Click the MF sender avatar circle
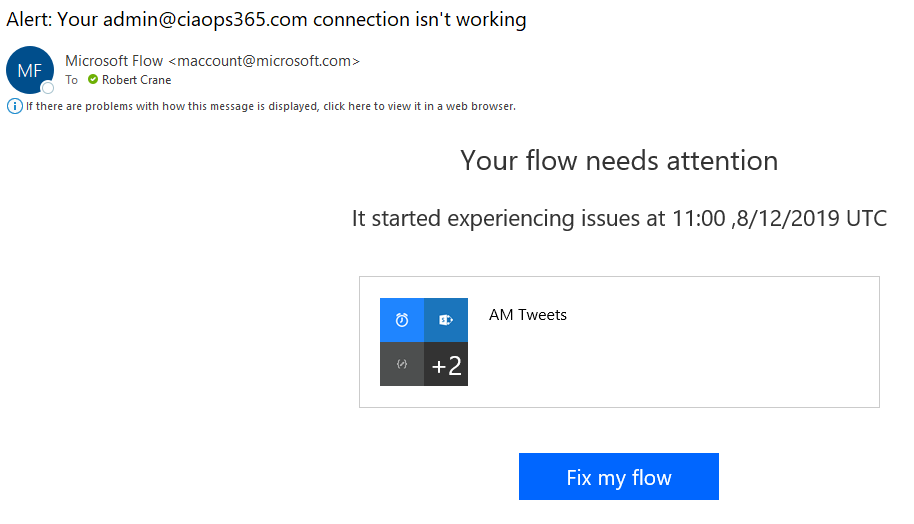Viewport: 914px width, 524px height. pyautogui.click(x=29, y=69)
